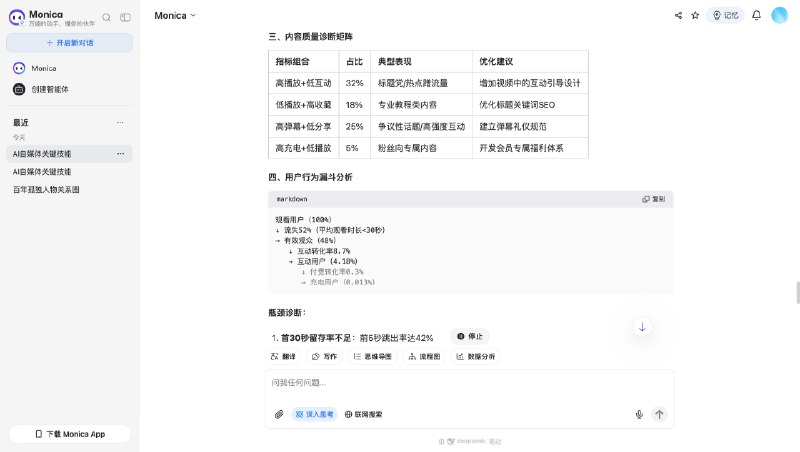
Task: Click table cell 优化标题关键词SEO
Action: 530,105
